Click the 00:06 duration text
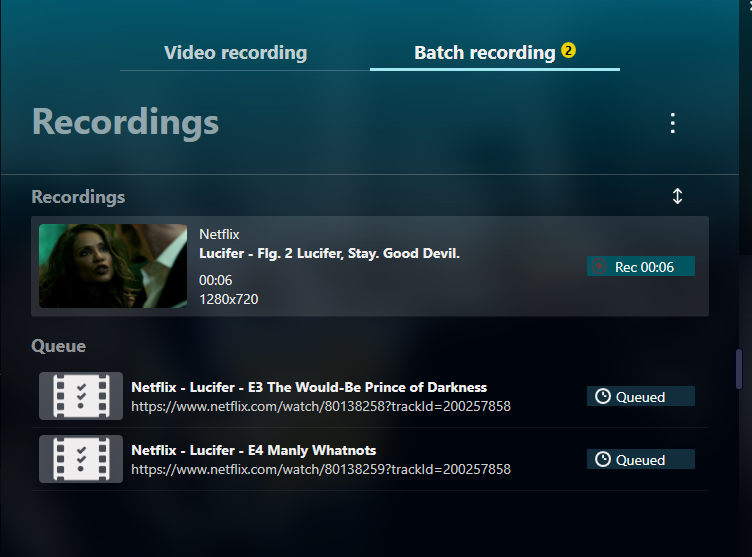Screen dimensions: 752x557 click(x=215, y=280)
